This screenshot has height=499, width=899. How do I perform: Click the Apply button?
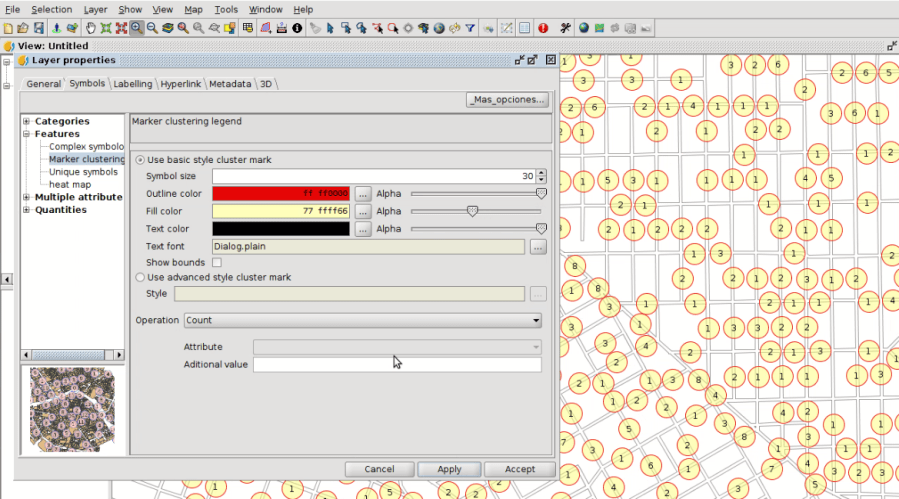449,469
